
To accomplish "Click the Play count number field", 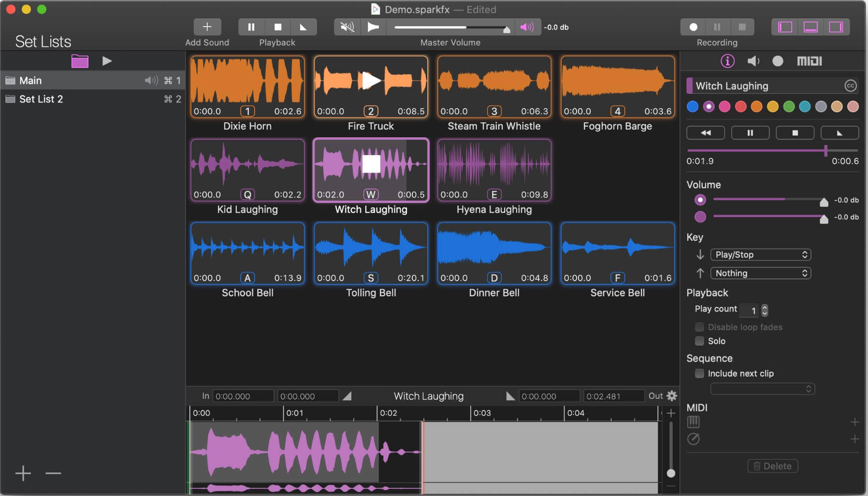I will (x=750, y=310).
